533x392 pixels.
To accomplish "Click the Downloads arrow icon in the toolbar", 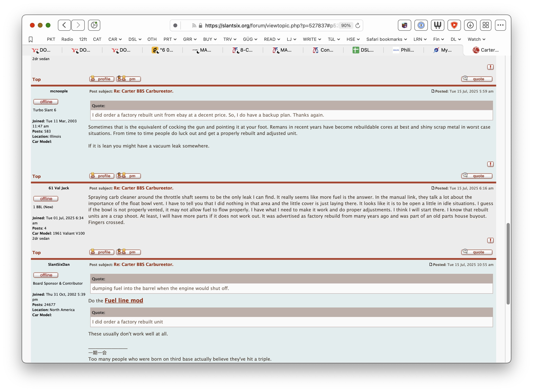I will tap(470, 25).
